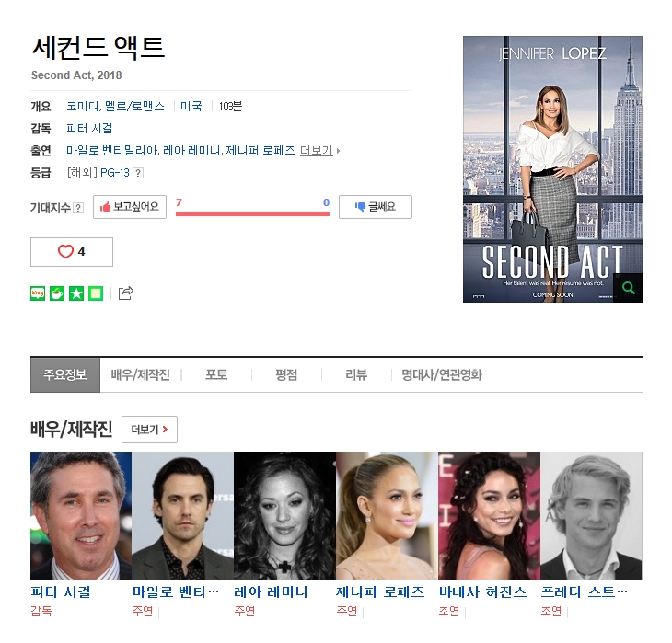Select the 주요정보 tab
The image size is (672, 643).
(x=65, y=374)
